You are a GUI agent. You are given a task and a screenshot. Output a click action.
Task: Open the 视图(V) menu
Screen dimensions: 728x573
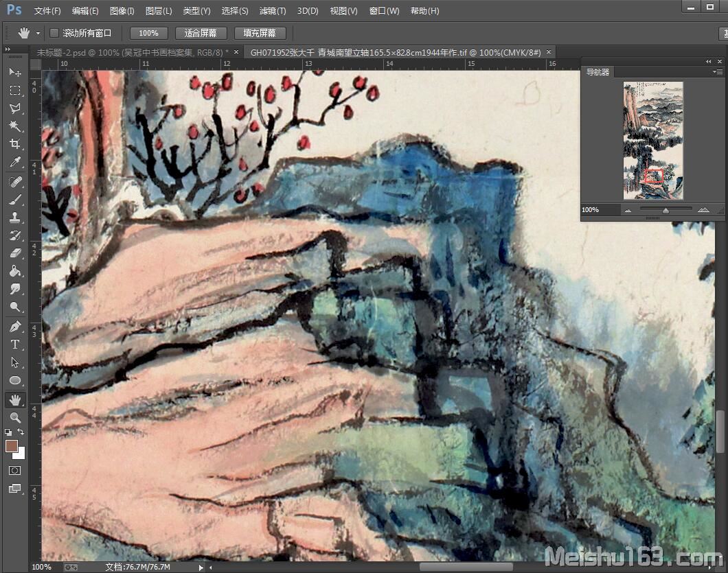pyautogui.click(x=343, y=11)
